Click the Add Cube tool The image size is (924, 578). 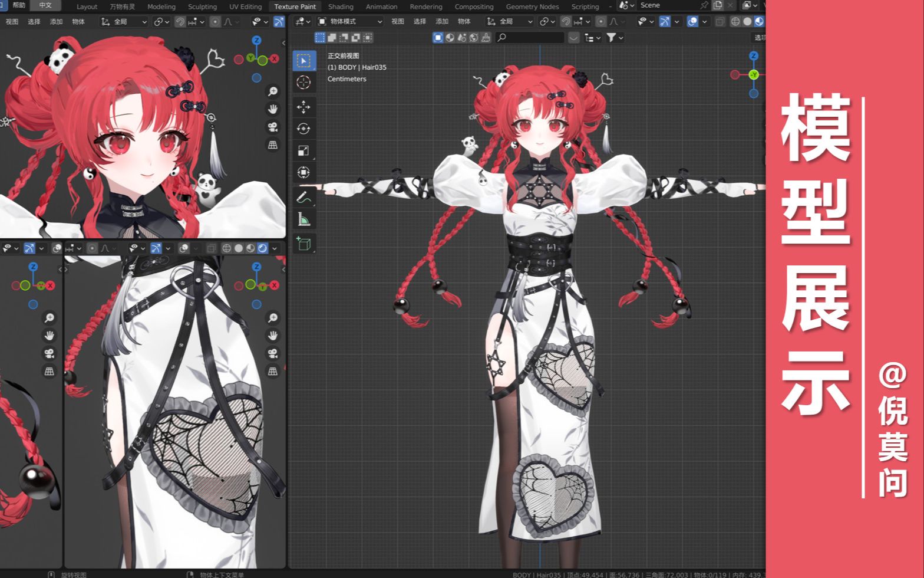(303, 244)
